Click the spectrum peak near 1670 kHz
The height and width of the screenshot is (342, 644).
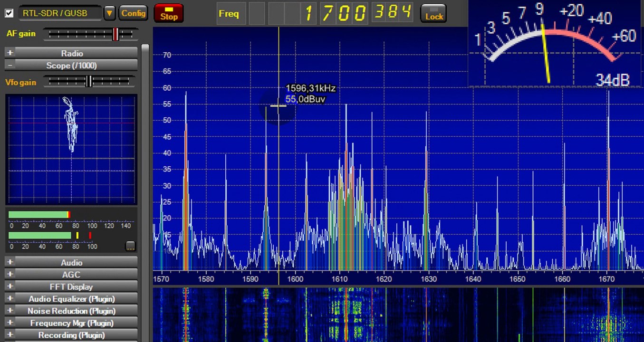[608, 180]
